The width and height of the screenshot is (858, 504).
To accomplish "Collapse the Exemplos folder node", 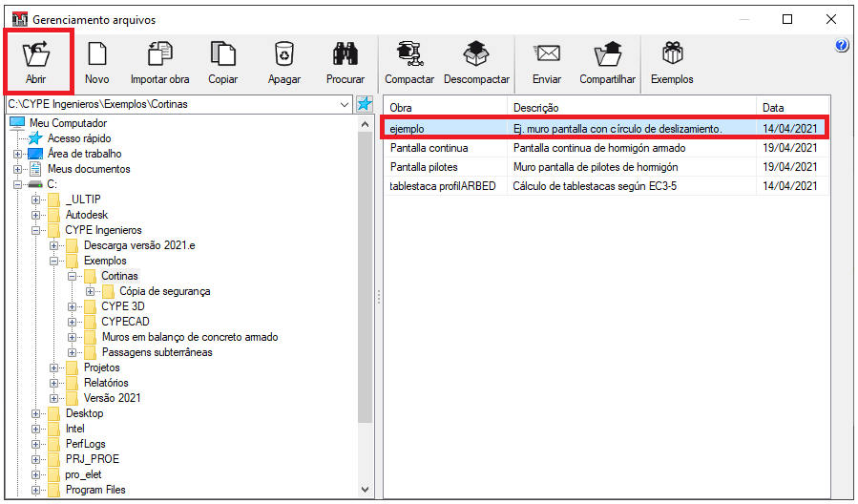I will pyautogui.click(x=53, y=261).
